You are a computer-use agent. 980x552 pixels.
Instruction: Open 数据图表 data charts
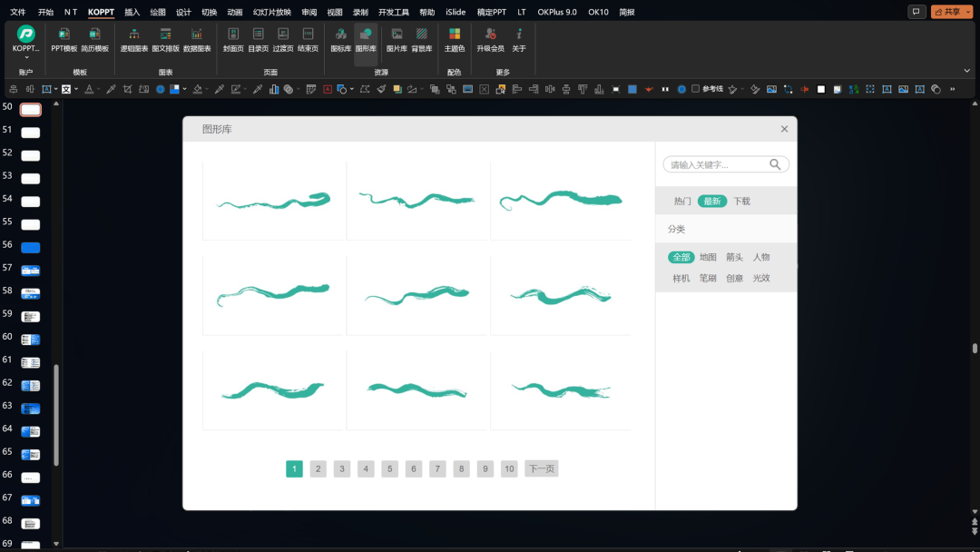click(196, 39)
